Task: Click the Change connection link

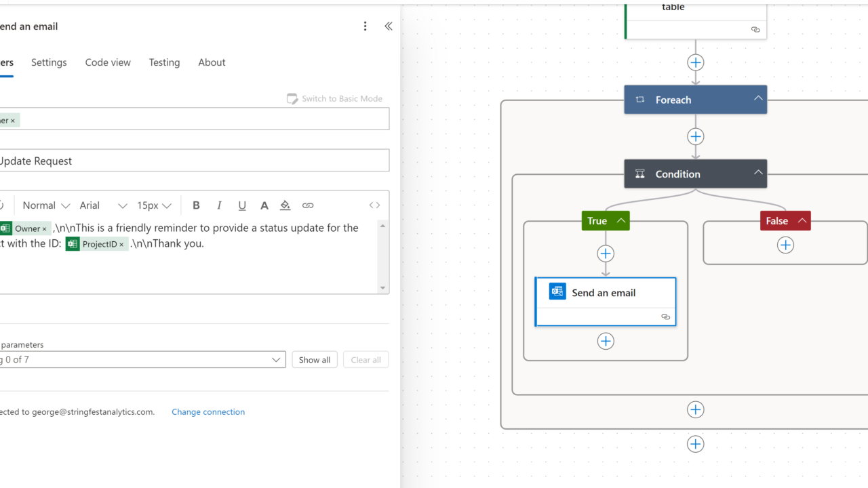Action: 208,412
